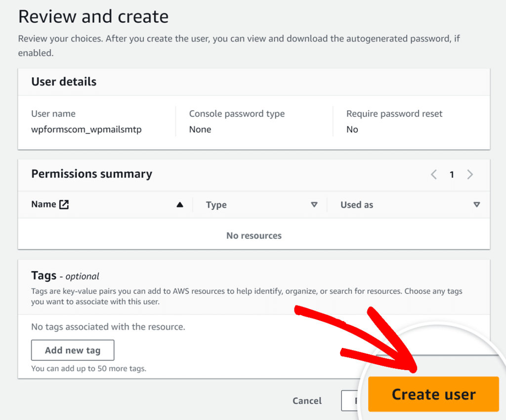Click the User details heading
The width and height of the screenshot is (506, 420).
[x=64, y=82]
